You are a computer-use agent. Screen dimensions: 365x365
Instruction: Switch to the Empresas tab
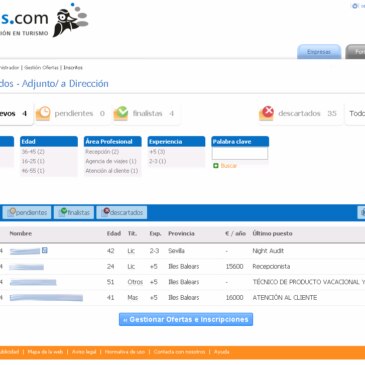(319, 52)
